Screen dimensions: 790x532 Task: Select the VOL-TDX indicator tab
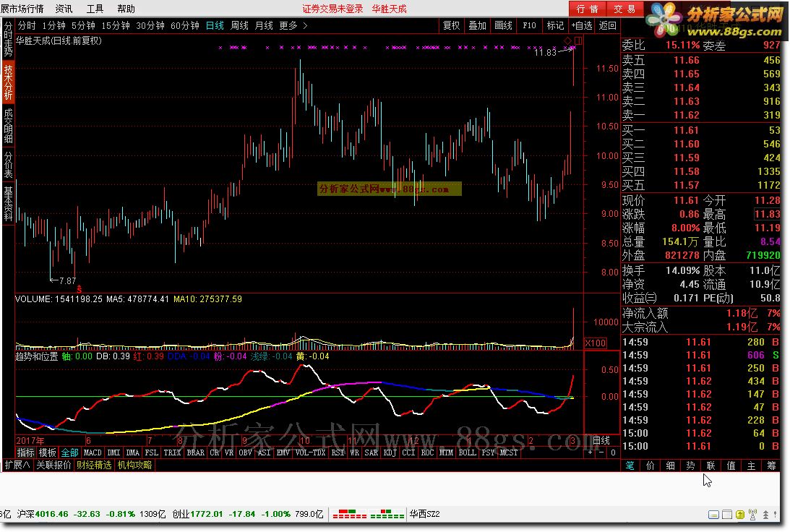[x=310, y=452]
